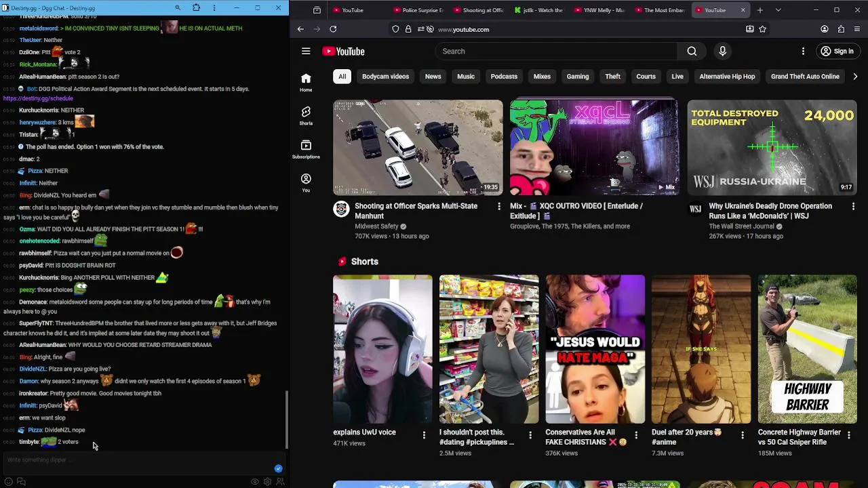This screenshot has height=488, width=868.
Task: Show more filter chips with right arrow
Action: (854, 77)
